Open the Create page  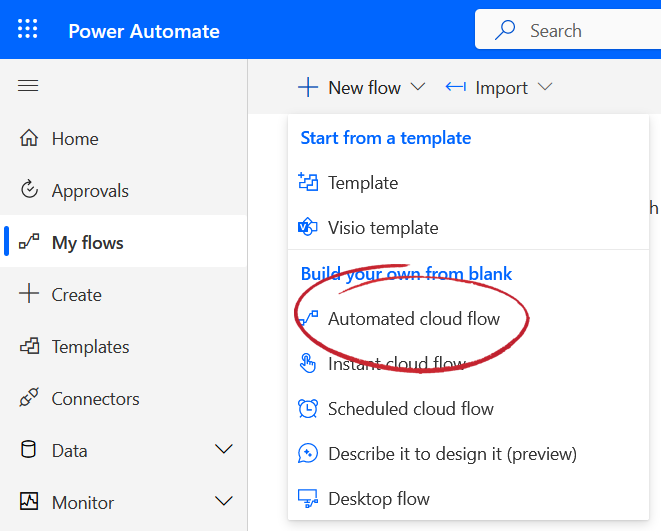point(77,295)
